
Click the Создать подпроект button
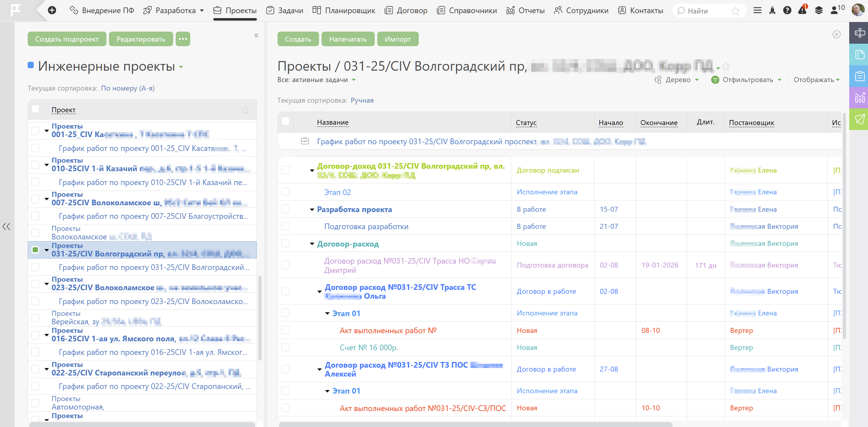click(67, 39)
